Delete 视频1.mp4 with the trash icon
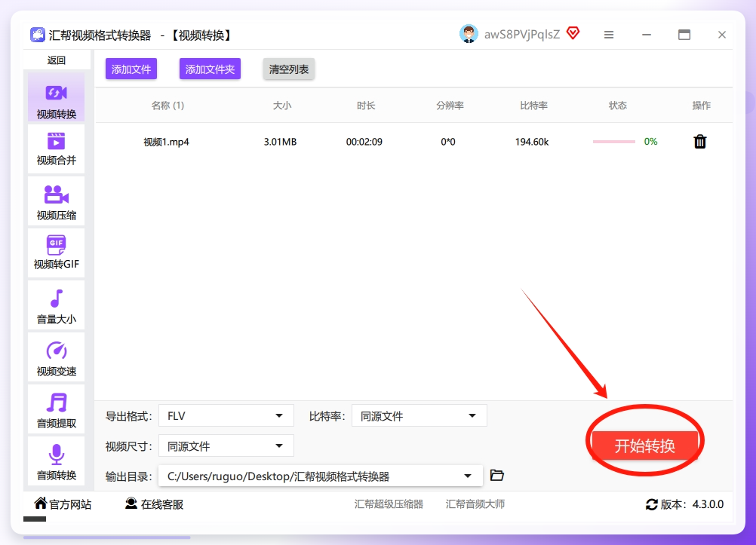The image size is (756, 545). (x=700, y=142)
